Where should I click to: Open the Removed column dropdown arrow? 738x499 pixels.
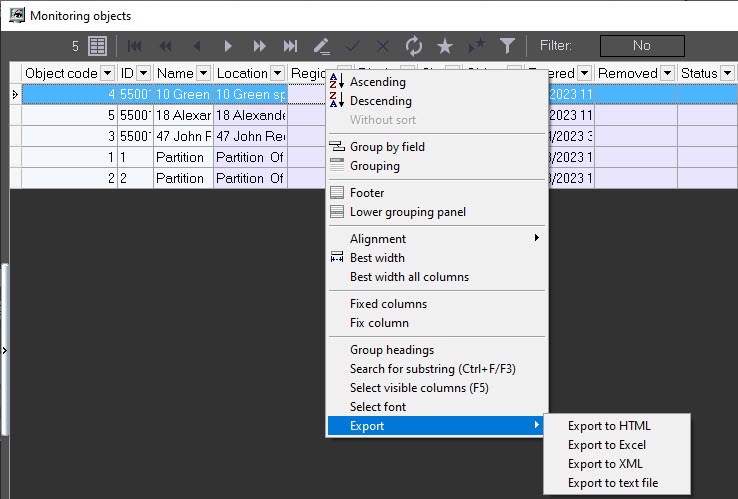(667, 73)
